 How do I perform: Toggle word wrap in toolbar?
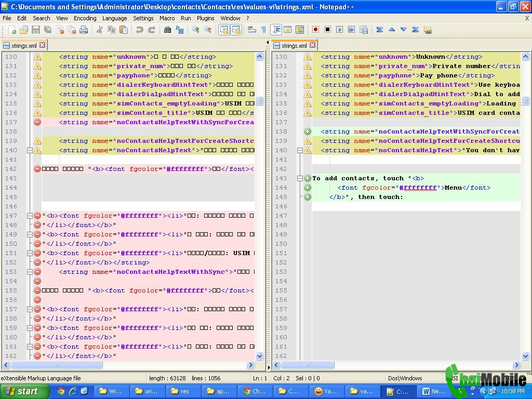pyautogui.click(x=252, y=30)
